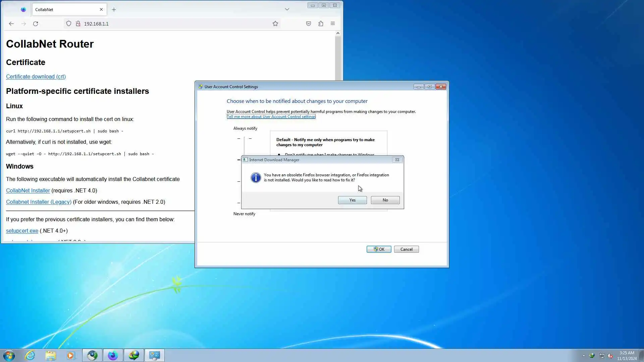Click the Certificate download (crt) link
The image size is (644, 362).
36,76
